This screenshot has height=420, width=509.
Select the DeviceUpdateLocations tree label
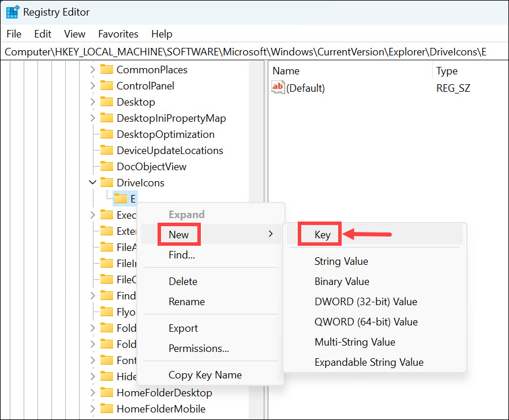click(x=170, y=150)
